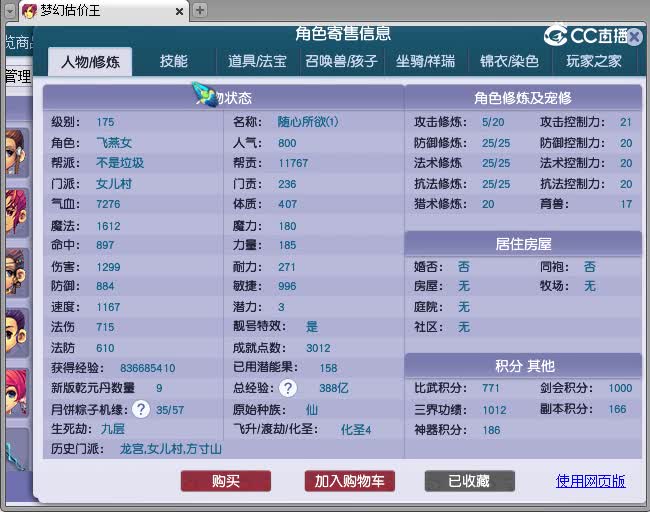Click the 总经验 value 388亿
650x512 pixels.
point(334,388)
